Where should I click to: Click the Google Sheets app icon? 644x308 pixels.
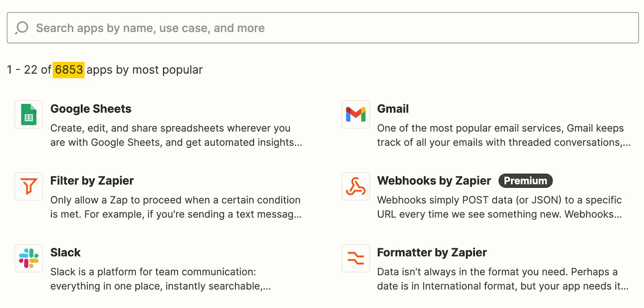tap(28, 115)
